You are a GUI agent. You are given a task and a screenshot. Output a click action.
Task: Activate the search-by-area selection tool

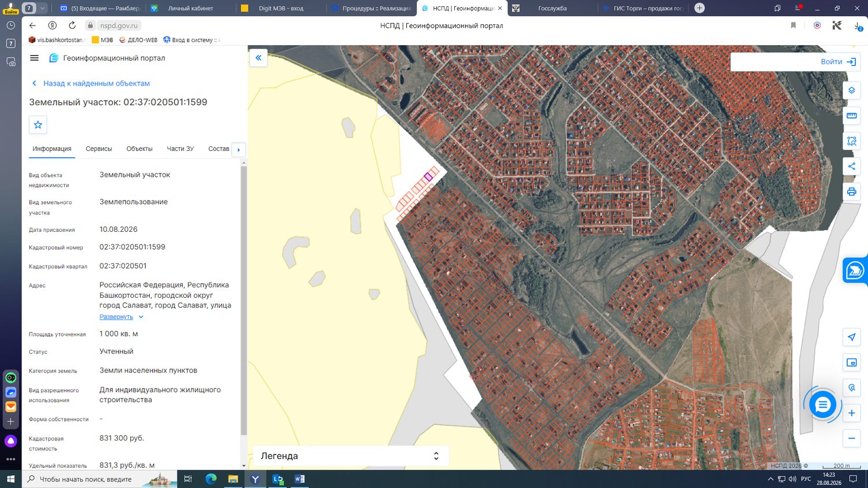click(x=851, y=141)
